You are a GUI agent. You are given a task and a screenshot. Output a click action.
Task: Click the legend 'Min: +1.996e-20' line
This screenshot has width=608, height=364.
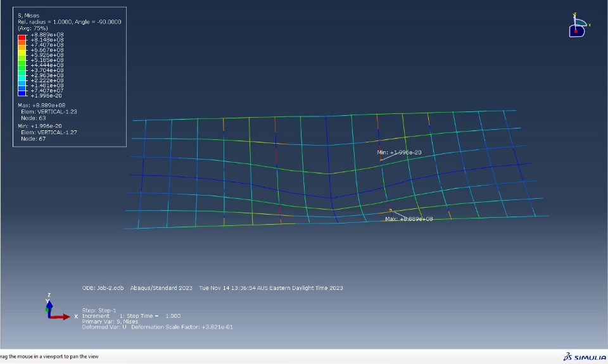click(x=39, y=126)
